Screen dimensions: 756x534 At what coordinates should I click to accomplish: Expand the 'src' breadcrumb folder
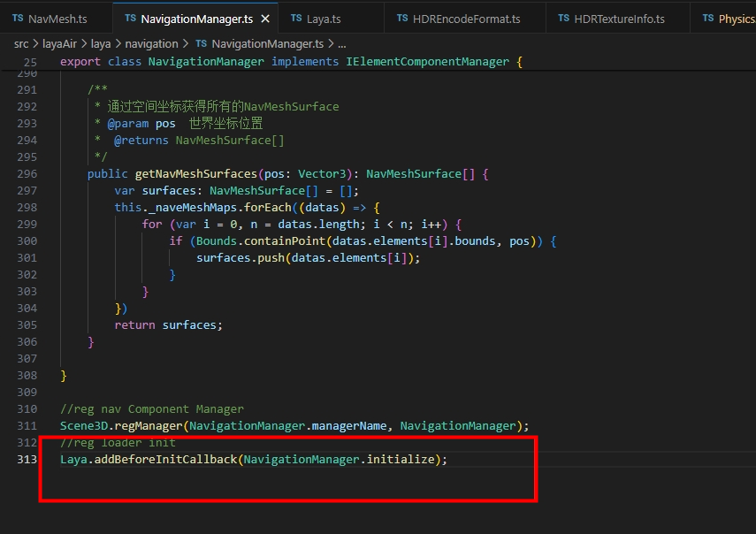tap(23, 43)
